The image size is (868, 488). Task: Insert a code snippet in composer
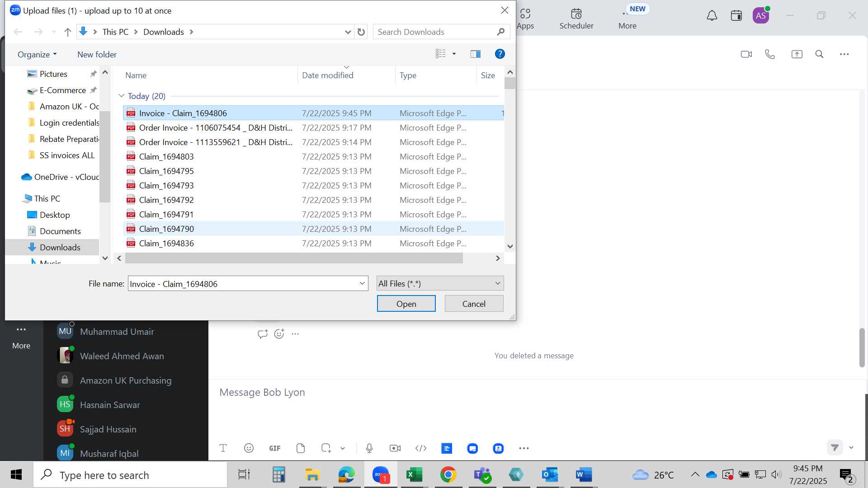(x=421, y=448)
